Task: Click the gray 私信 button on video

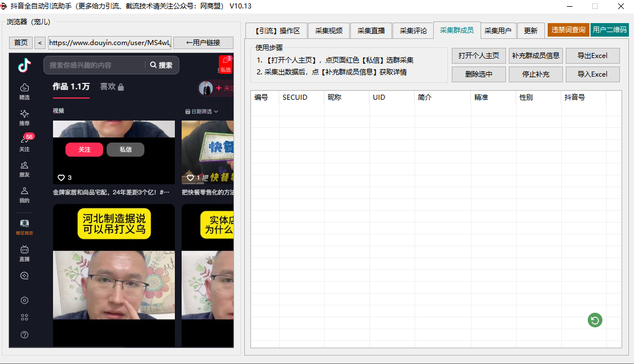Action: pos(125,149)
